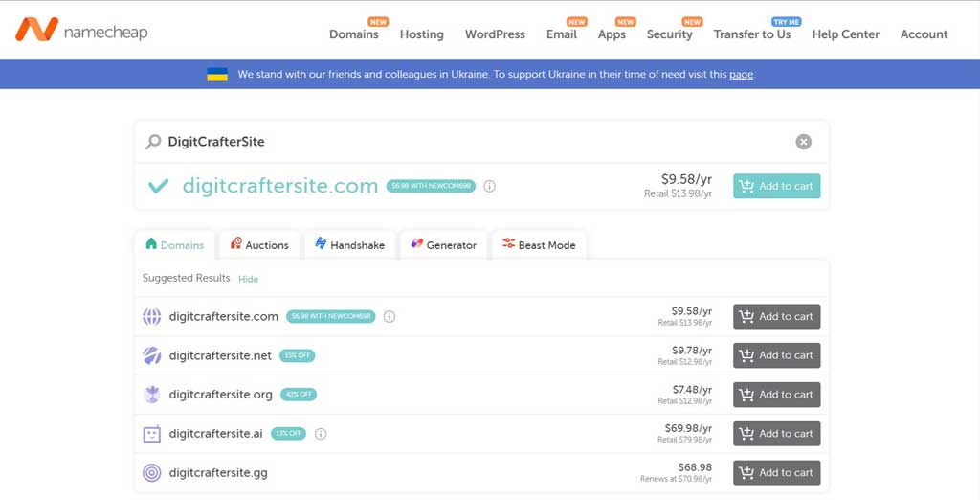This screenshot has width=980, height=500.
Task: Open the Help Center menu
Action: point(846,34)
